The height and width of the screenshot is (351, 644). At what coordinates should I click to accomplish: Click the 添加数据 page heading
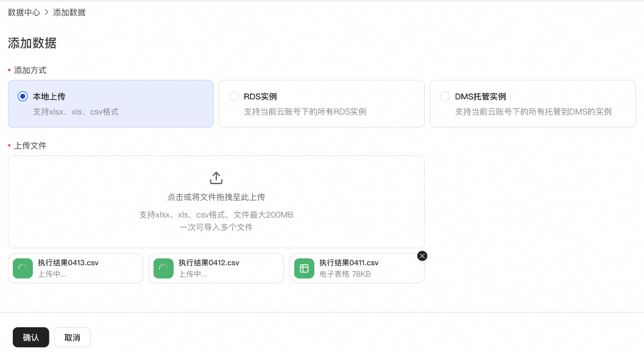[32, 43]
